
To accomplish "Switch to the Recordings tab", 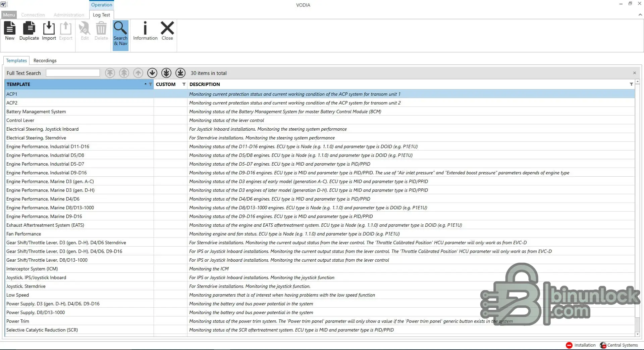I will [45, 60].
